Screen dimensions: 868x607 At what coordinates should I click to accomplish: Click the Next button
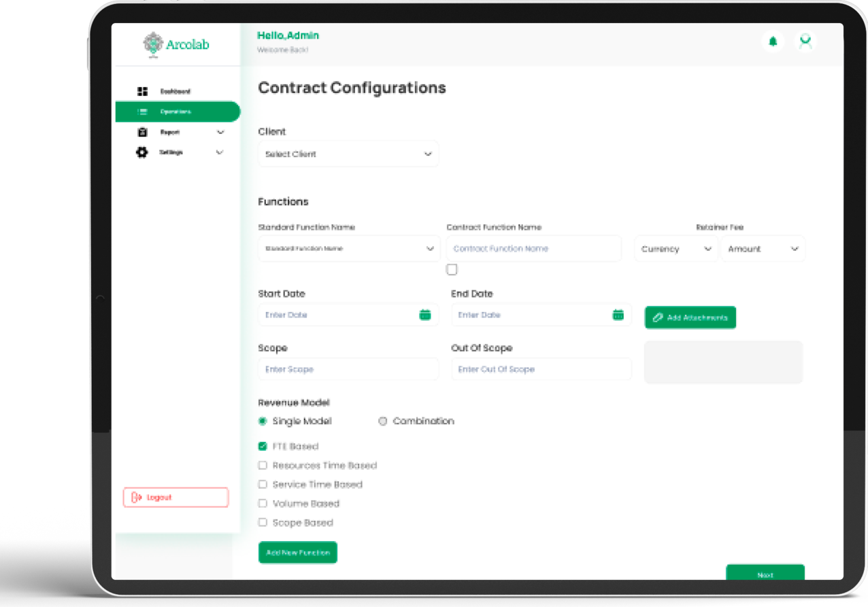click(x=765, y=573)
